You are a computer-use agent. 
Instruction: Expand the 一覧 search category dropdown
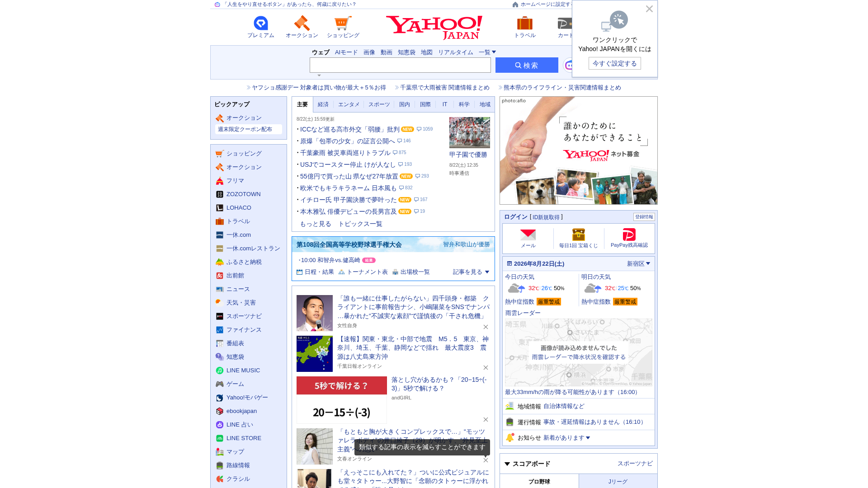tap(487, 52)
